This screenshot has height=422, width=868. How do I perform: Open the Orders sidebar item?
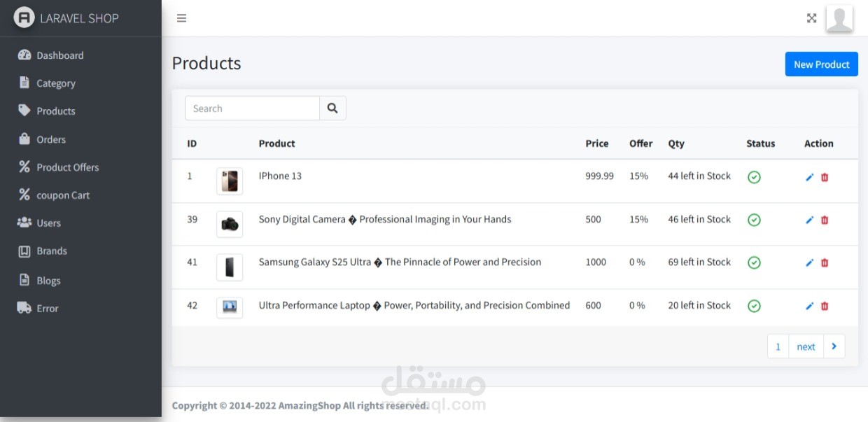click(51, 139)
